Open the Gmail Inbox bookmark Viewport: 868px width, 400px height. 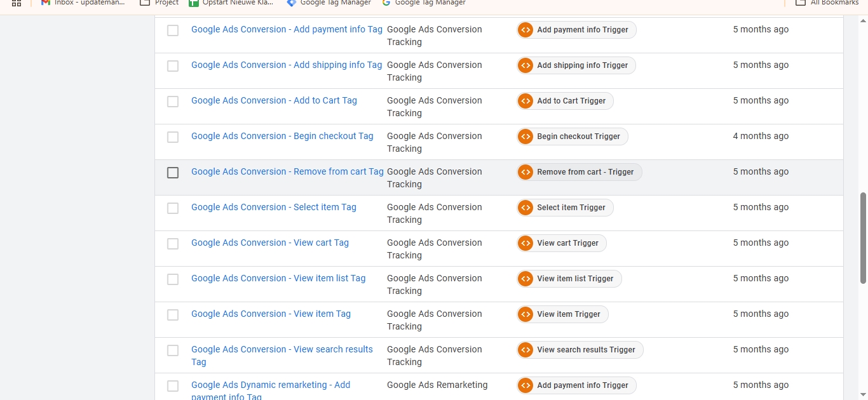pos(83,3)
